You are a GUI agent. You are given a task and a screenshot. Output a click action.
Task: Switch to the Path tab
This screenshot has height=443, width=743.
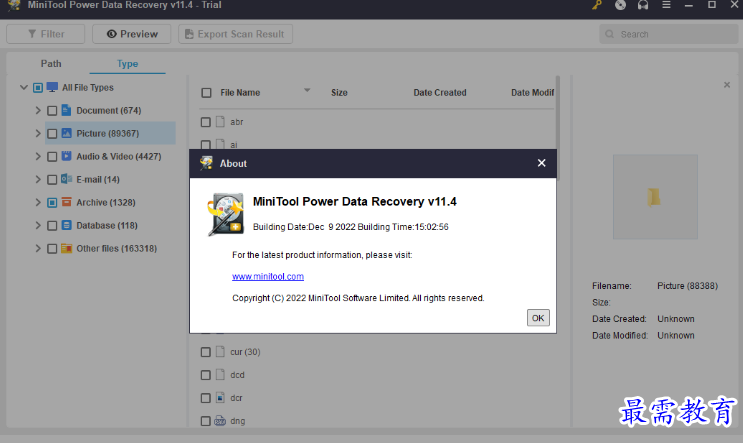coord(51,63)
